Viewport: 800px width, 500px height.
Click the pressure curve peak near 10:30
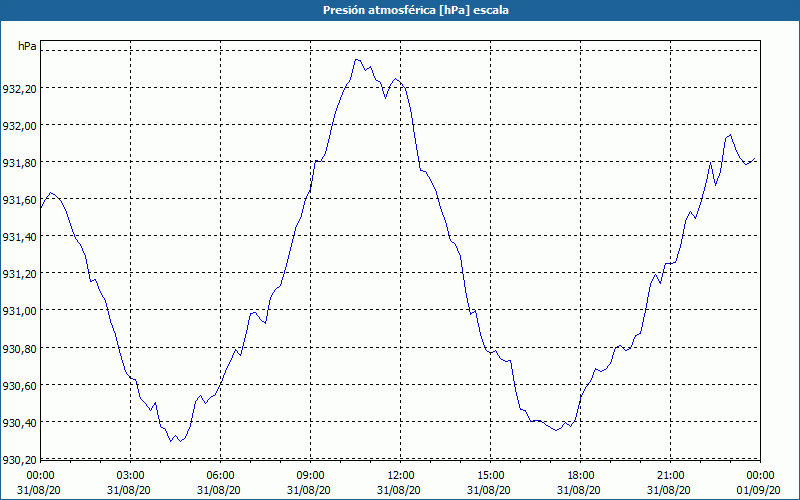coord(357,60)
